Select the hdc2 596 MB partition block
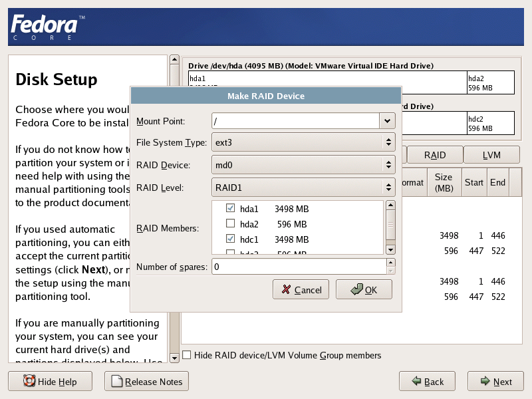 point(491,123)
